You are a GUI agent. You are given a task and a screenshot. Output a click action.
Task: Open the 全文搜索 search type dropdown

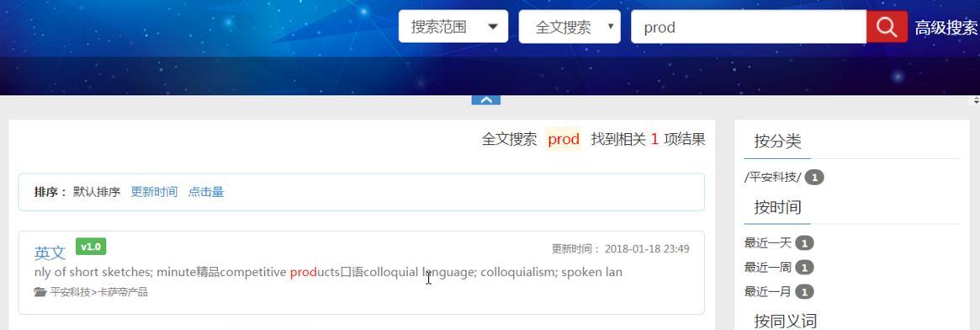(569, 27)
